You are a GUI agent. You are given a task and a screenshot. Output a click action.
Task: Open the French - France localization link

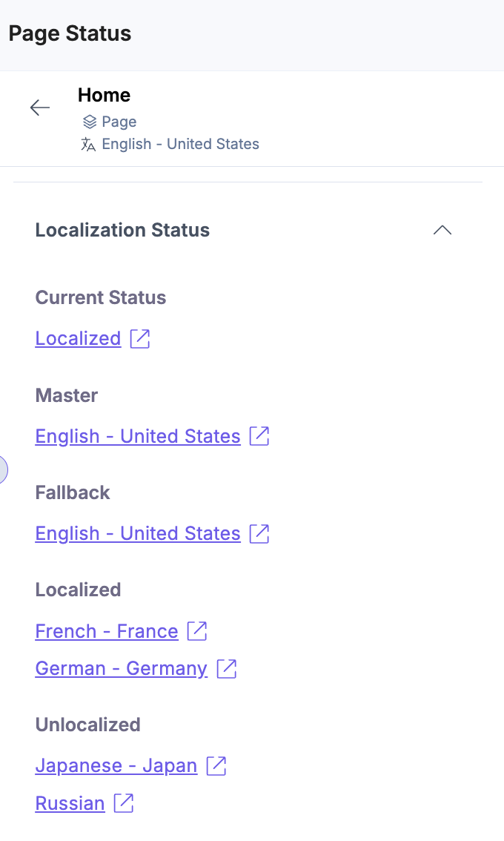(x=107, y=630)
